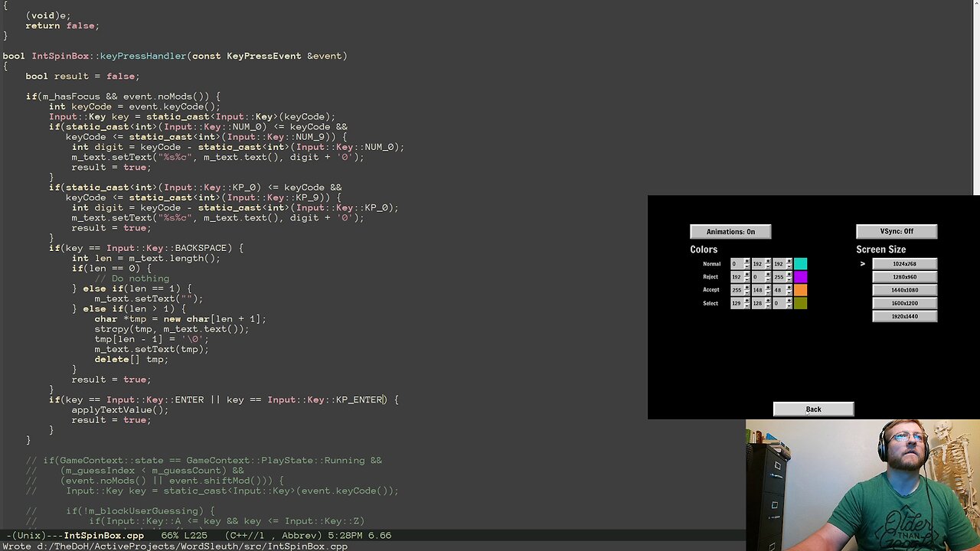Image resolution: width=980 pixels, height=551 pixels.
Task: Choose the 1600x1200 resolution option
Action: [x=905, y=303]
